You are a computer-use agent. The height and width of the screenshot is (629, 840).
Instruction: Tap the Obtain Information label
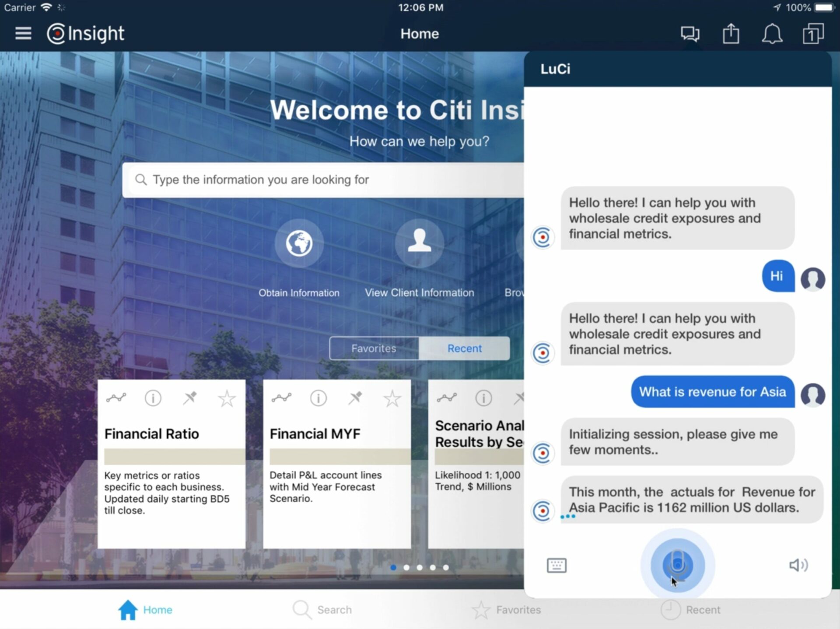pyautogui.click(x=299, y=293)
